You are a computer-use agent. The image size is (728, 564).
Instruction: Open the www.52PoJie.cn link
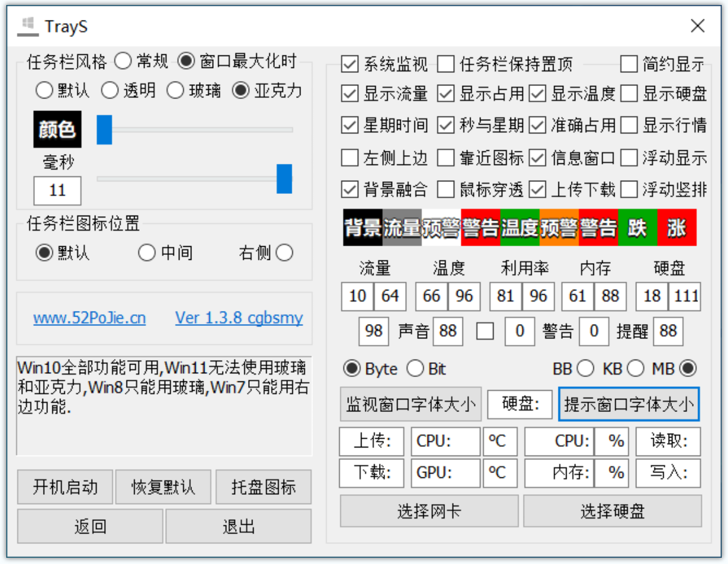(90, 318)
